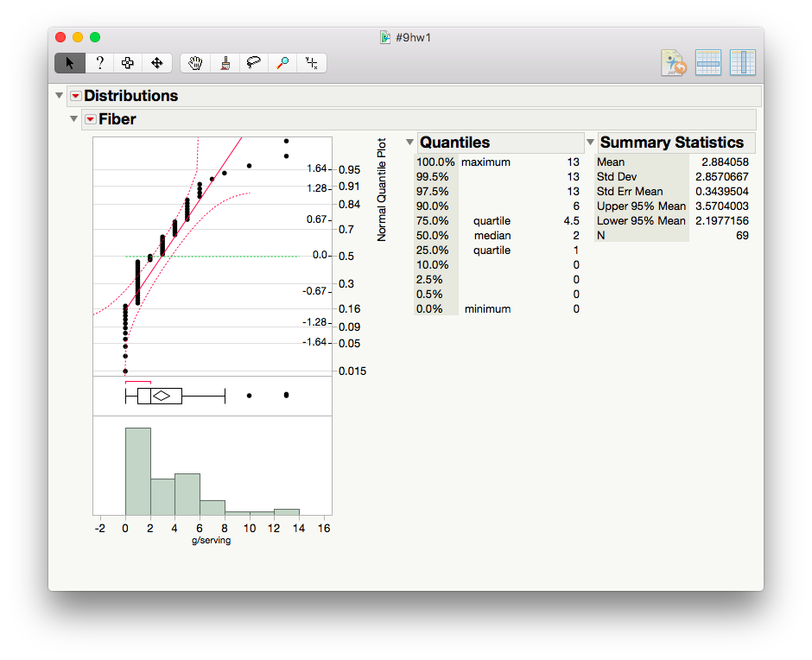This screenshot has width=812, height=660.
Task: Collapse the Fiber outline with gray triangle
Action: point(73,119)
